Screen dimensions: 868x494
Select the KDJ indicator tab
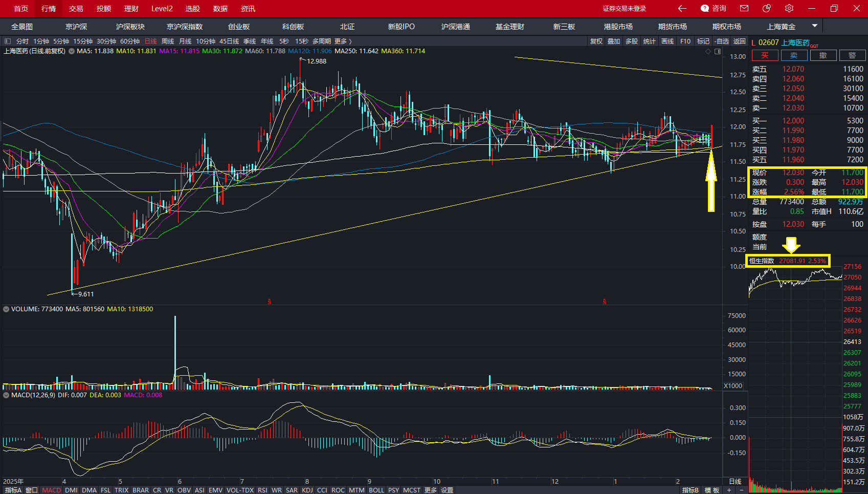coord(307,490)
